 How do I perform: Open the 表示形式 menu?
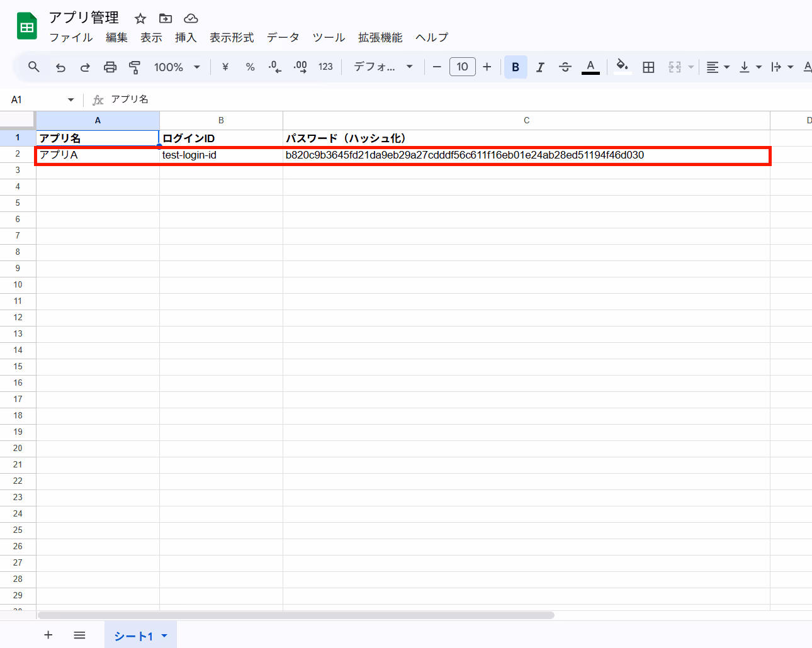tap(232, 38)
